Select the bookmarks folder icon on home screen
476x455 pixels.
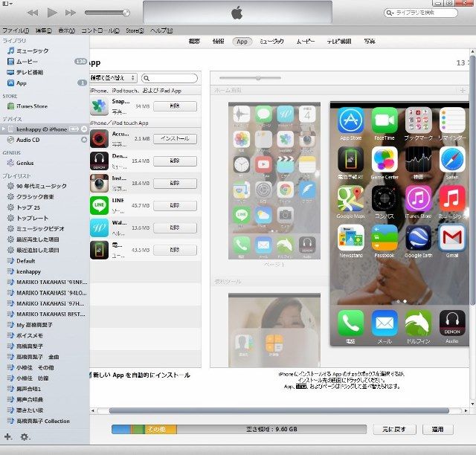[418, 120]
